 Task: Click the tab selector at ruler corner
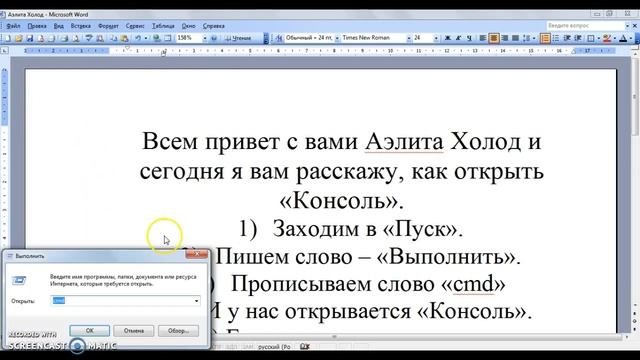[x=4, y=51]
